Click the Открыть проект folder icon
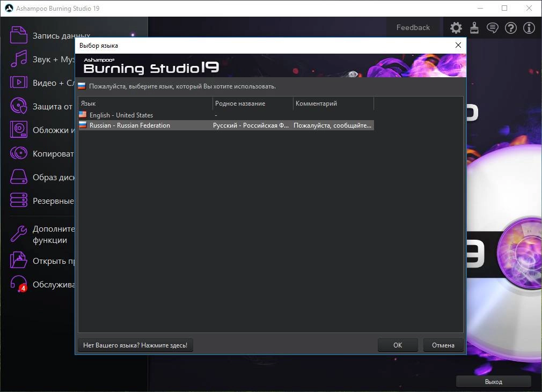This screenshot has width=542, height=392. tap(18, 260)
